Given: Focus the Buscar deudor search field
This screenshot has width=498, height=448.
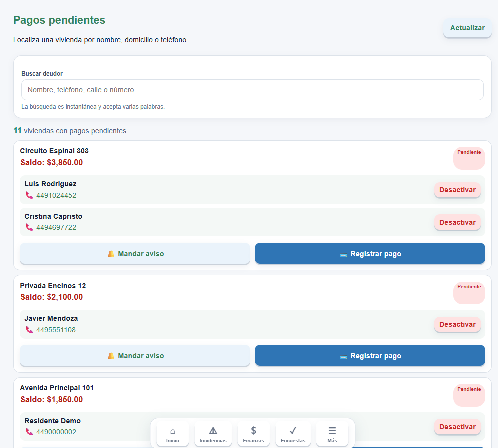Looking at the screenshot, I should click(252, 90).
